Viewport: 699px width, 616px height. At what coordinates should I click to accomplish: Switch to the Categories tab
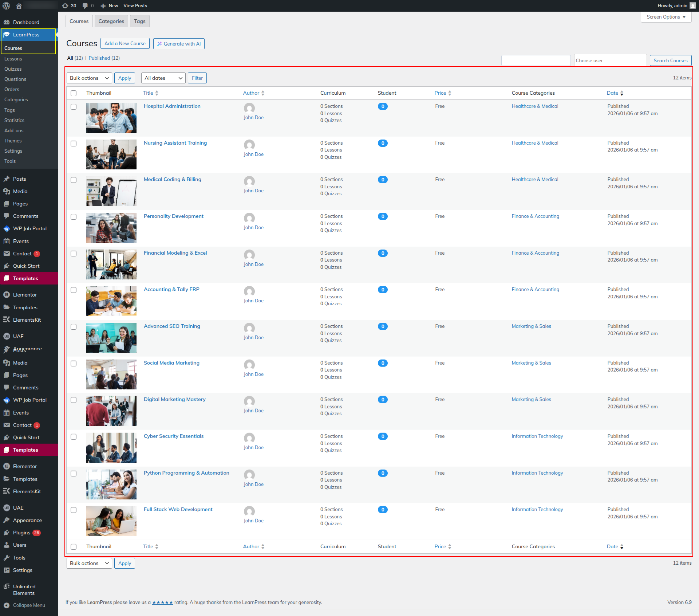111,21
